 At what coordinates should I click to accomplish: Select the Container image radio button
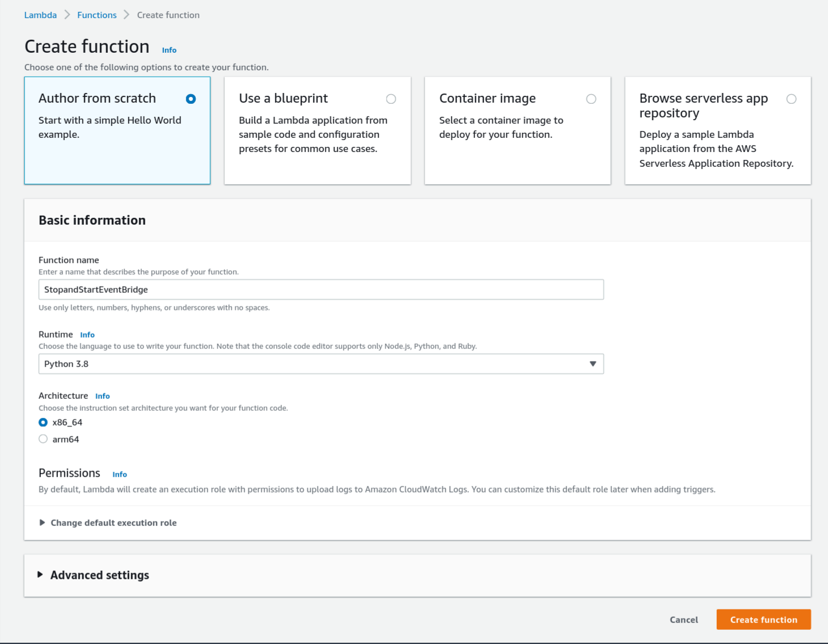point(591,99)
